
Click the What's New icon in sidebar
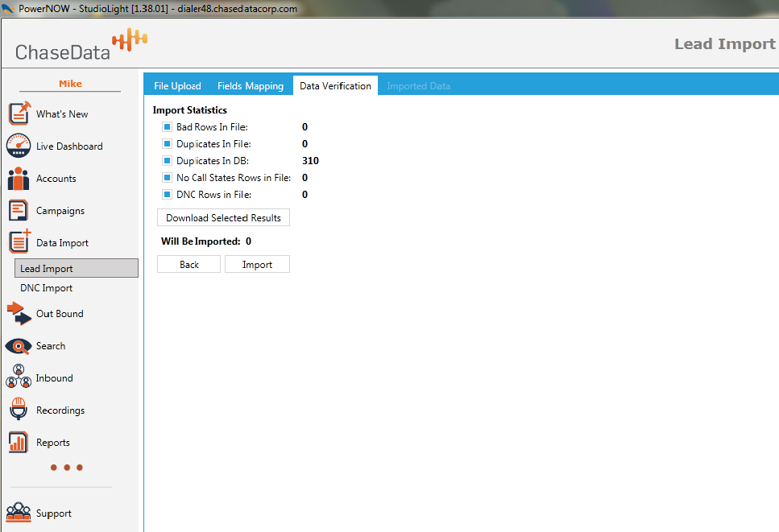[19, 113]
